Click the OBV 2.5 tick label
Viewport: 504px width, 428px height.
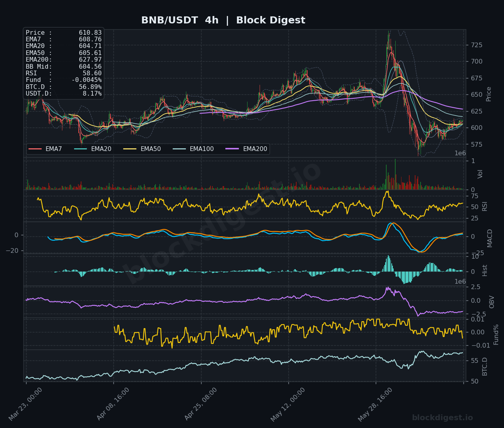click(x=476, y=287)
